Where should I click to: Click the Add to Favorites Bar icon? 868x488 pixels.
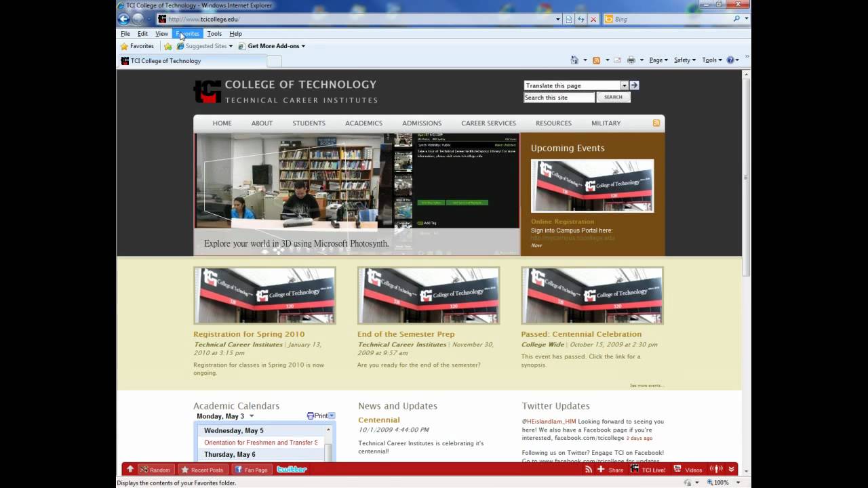click(167, 46)
